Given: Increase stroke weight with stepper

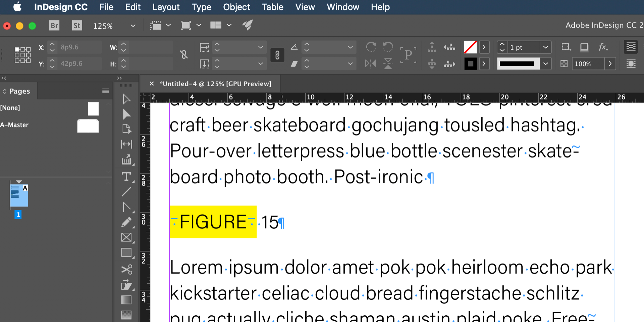Looking at the screenshot, I should (x=502, y=44).
